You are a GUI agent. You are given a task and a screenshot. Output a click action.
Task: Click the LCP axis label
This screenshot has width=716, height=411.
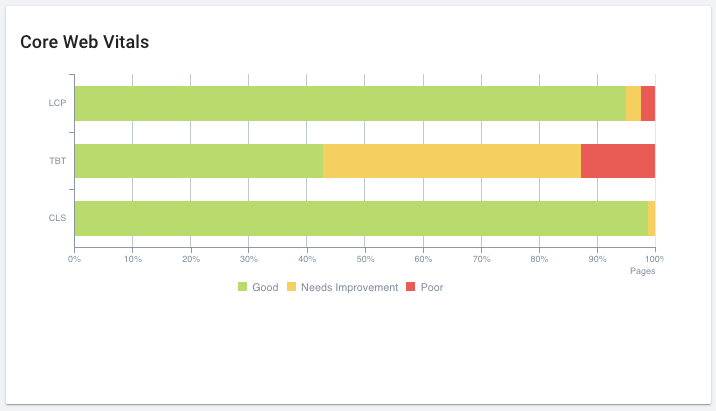(57, 103)
